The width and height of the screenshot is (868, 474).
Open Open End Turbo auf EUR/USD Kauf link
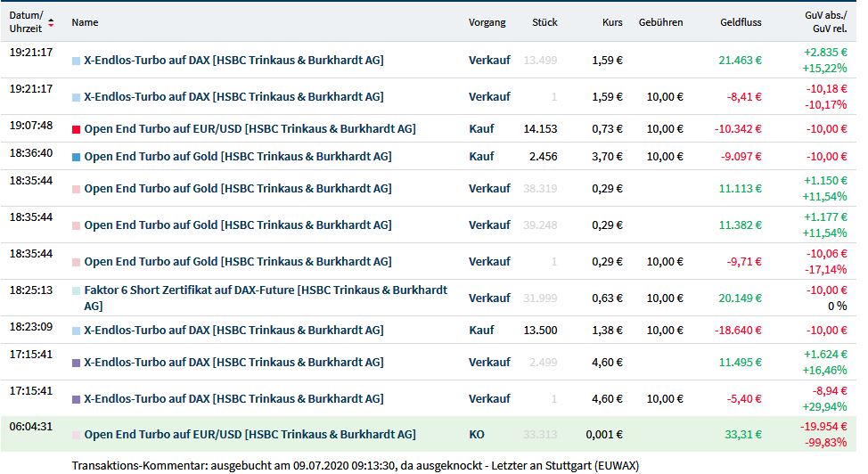tap(250, 129)
